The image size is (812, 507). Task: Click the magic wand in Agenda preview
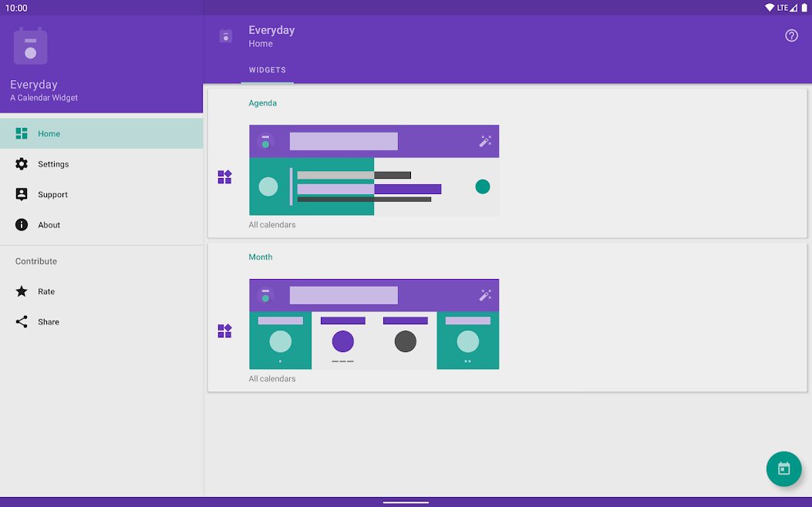coord(485,141)
